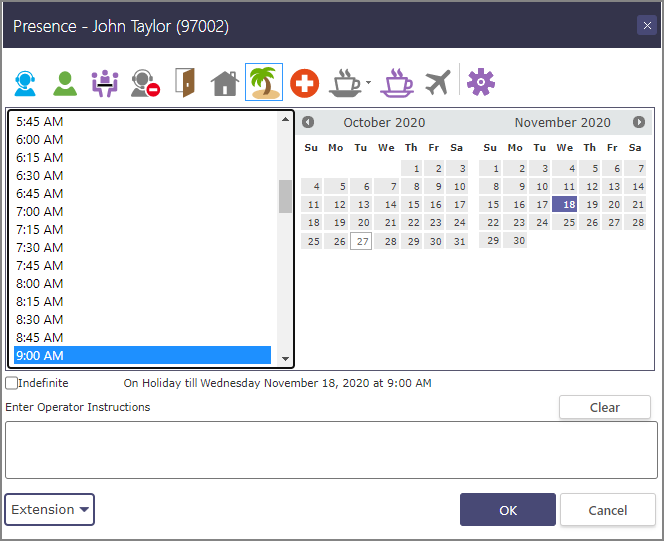The width and height of the screenshot is (664, 541).
Task: Choose the airplane Business Trip icon
Action: click(438, 83)
